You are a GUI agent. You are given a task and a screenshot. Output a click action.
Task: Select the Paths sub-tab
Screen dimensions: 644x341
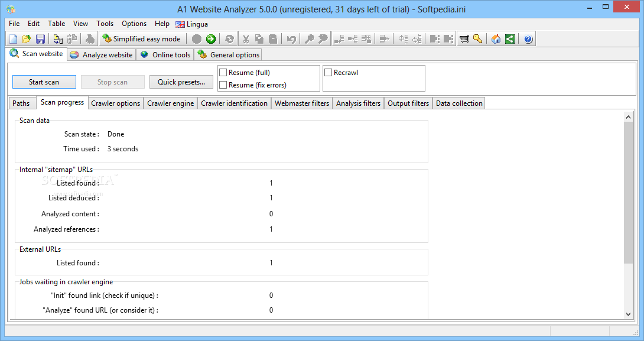[21, 103]
